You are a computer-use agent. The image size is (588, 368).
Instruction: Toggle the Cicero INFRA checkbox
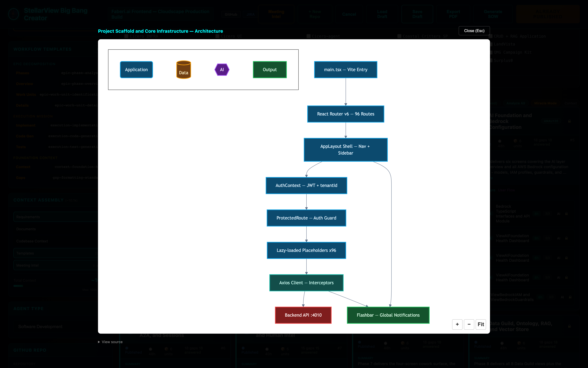[126, 36]
